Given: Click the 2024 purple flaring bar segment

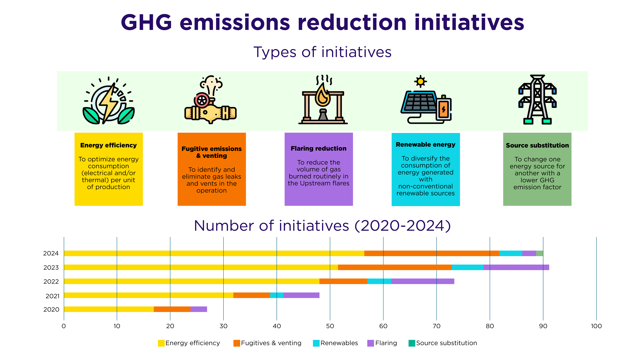Looking at the screenshot, I should tap(529, 253).
